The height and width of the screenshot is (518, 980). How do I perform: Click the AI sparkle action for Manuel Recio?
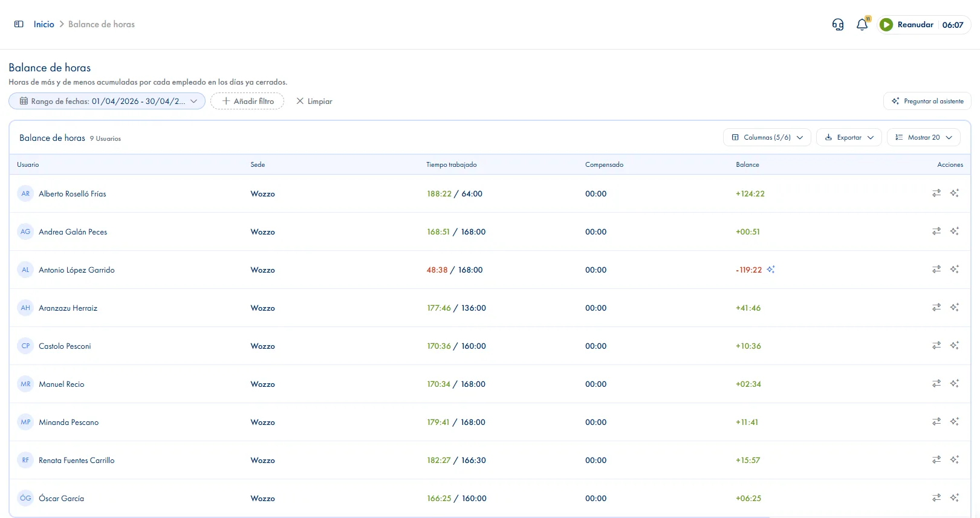coord(955,384)
